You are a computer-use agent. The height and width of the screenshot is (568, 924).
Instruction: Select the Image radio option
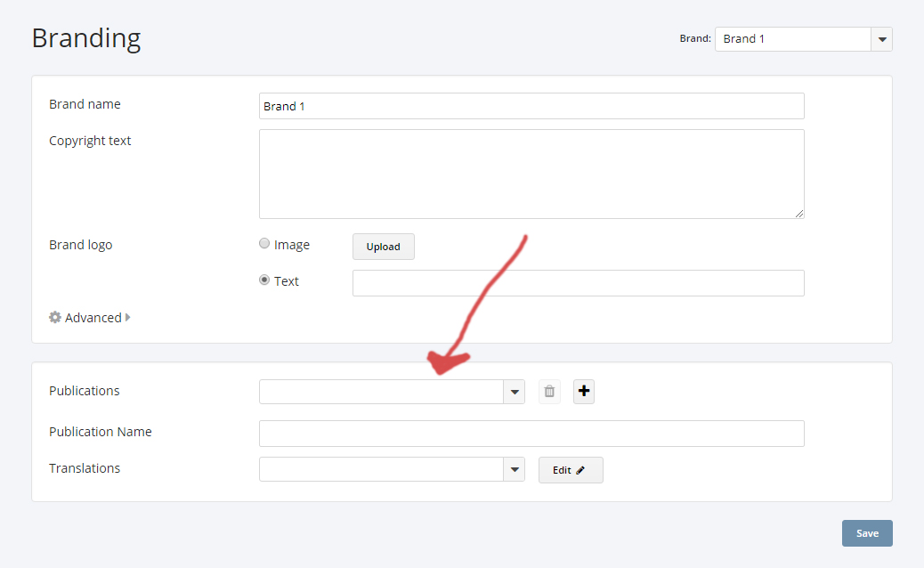pyautogui.click(x=264, y=244)
